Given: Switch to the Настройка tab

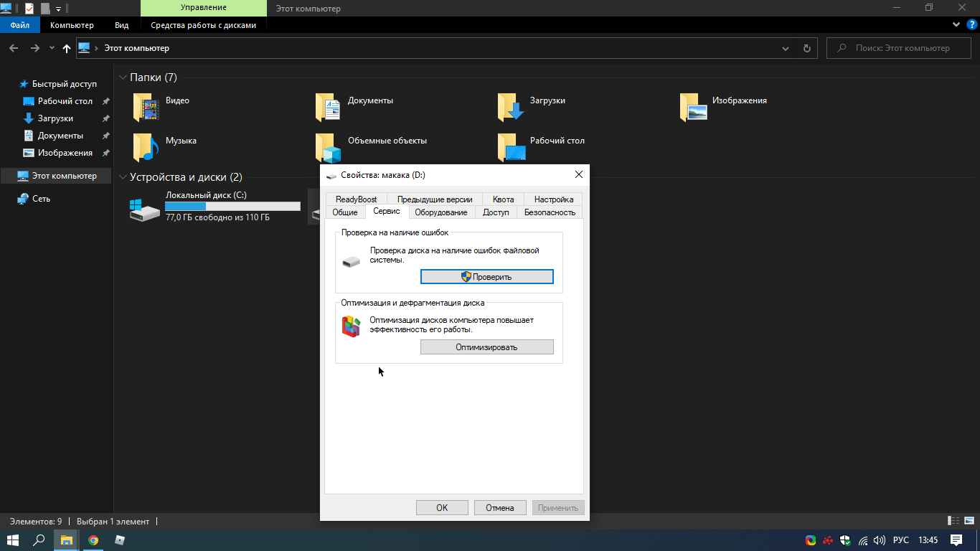Looking at the screenshot, I should [554, 199].
